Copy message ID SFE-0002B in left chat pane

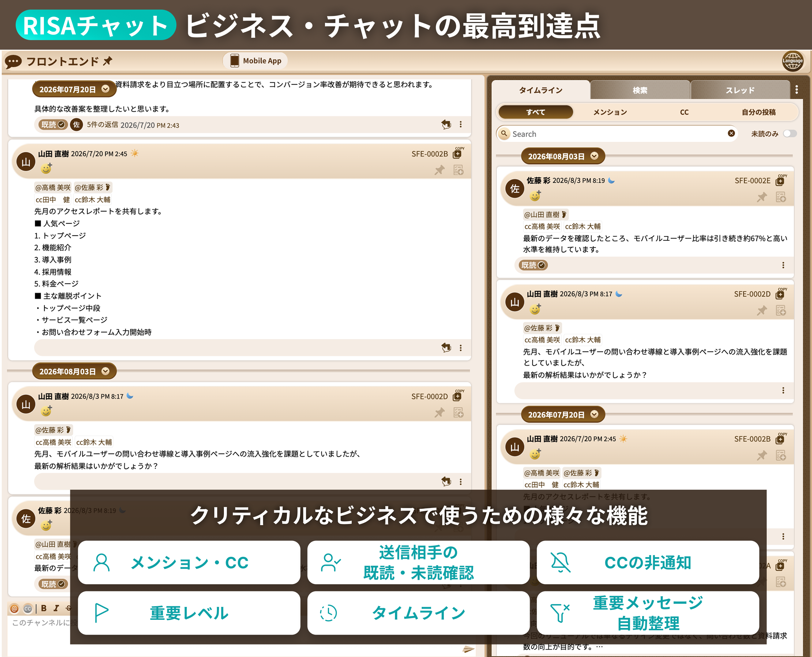(458, 153)
